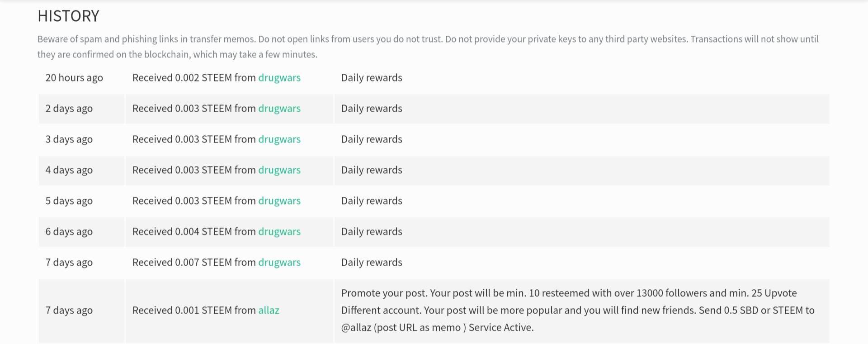Image resolution: width=868 pixels, height=344 pixels.
Task: Select Daily rewards memo in 4 days ago row
Action: click(x=371, y=170)
